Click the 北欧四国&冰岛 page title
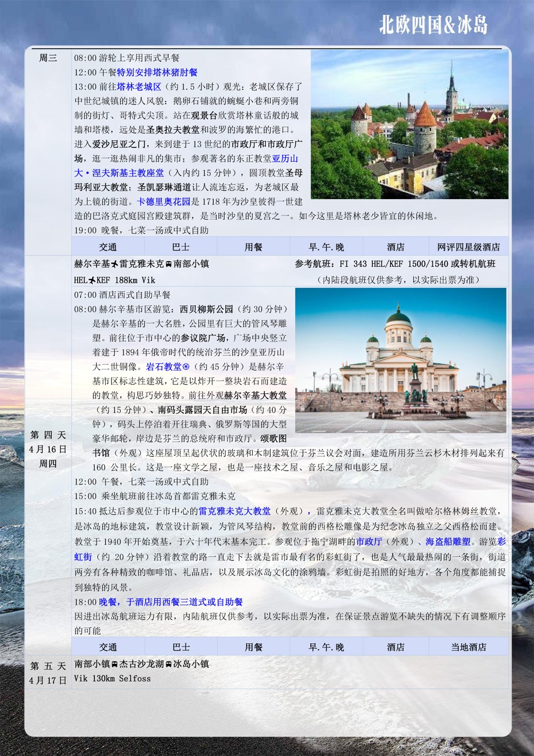 click(433, 25)
